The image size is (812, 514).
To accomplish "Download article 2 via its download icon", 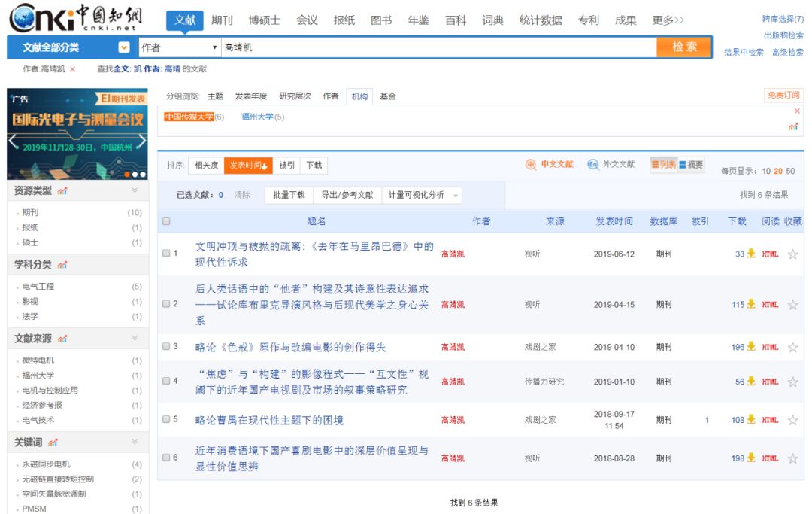I will click(751, 304).
